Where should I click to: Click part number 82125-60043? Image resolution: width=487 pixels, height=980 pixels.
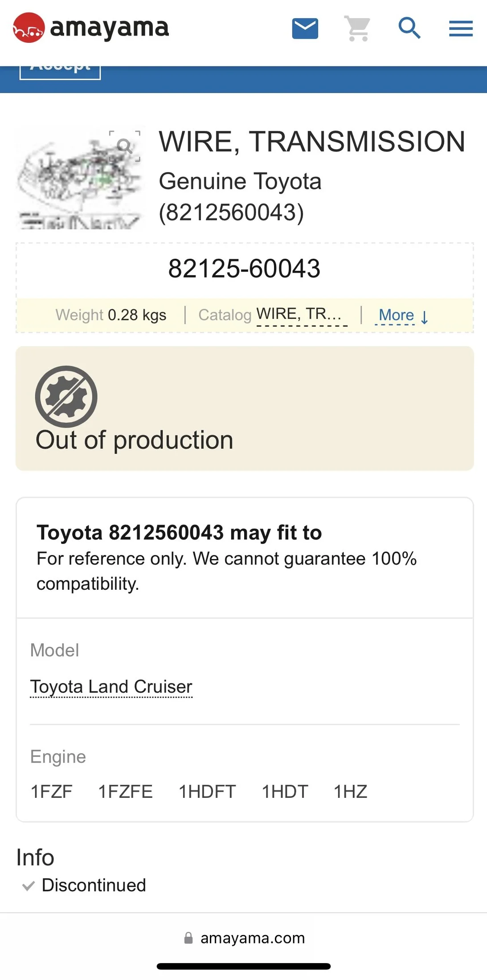pyautogui.click(x=244, y=269)
